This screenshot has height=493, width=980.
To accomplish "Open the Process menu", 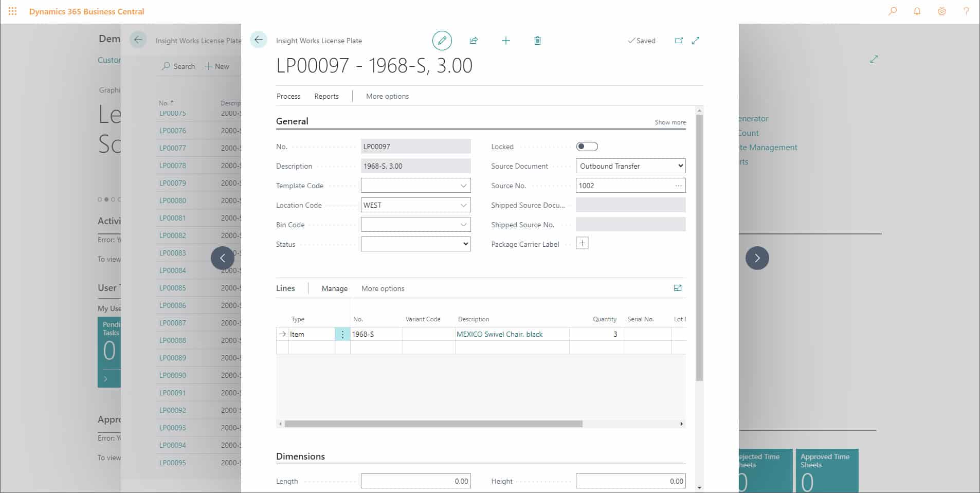I will (288, 96).
